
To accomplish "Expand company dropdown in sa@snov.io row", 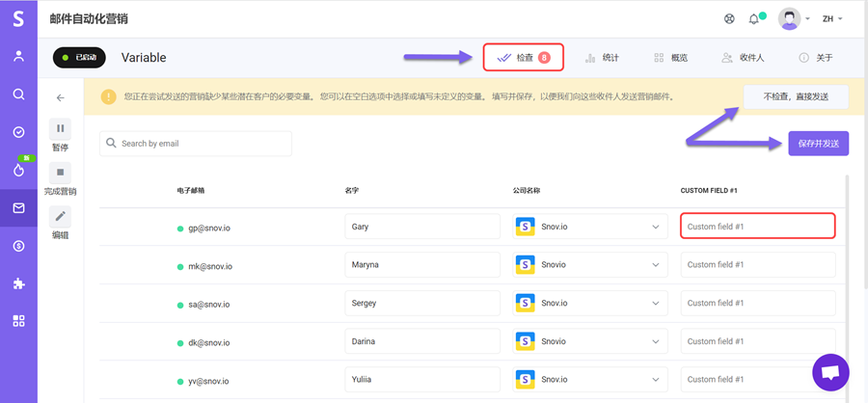I will click(x=656, y=304).
